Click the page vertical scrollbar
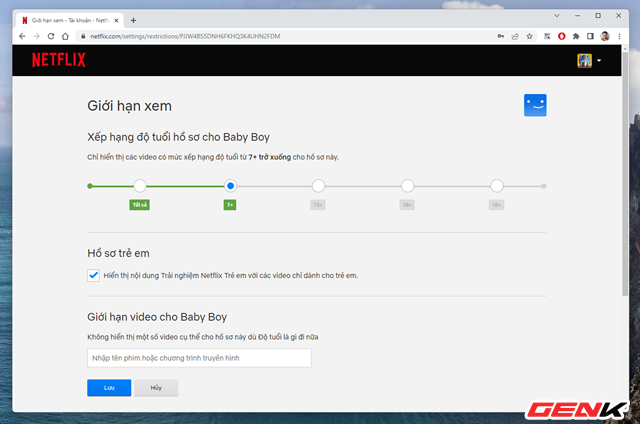 624,173
